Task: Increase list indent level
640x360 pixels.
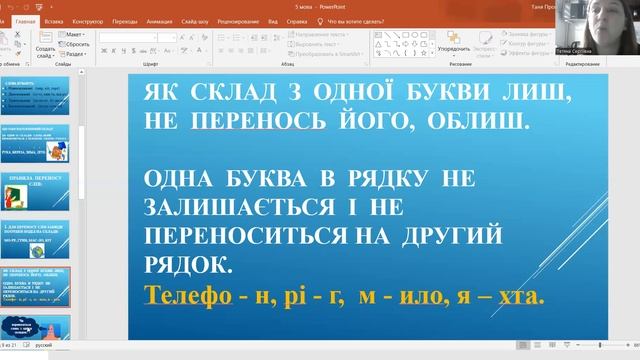Action: click(264, 38)
